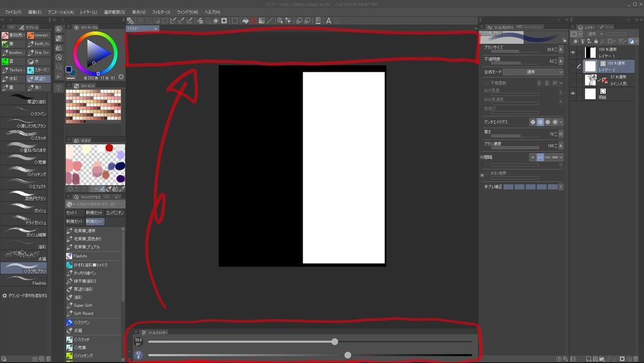Screen dimensions: 644x363
Task: Open the 編集(E) menu
Action: pos(35,12)
